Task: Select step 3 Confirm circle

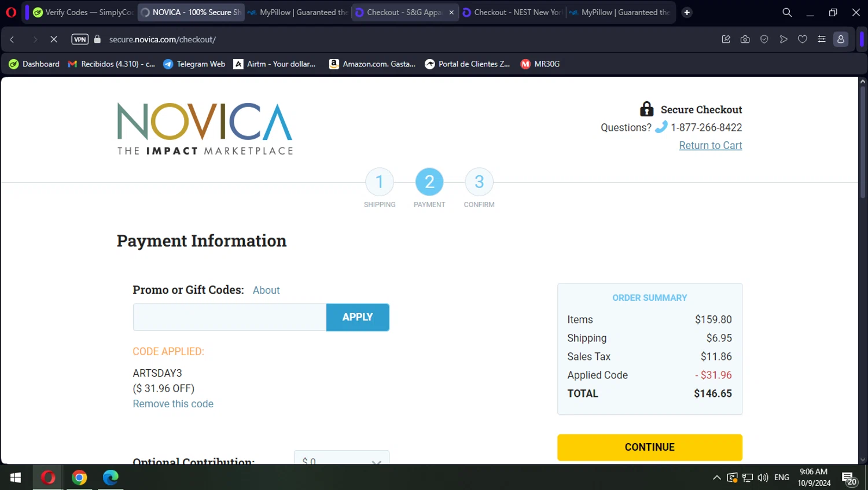Action: tap(479, 182)
